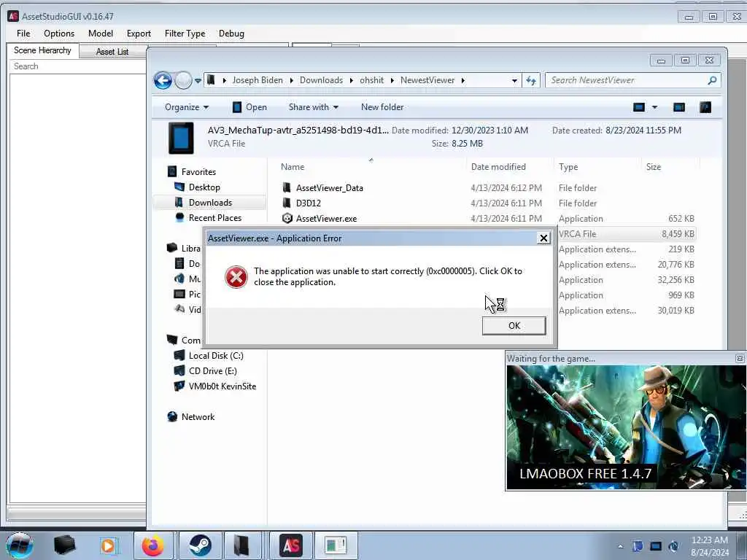Image resolution: width=747 pixels, height=560 pixels.
Task: Open the Organize dropdown menu
Action: 187,107
